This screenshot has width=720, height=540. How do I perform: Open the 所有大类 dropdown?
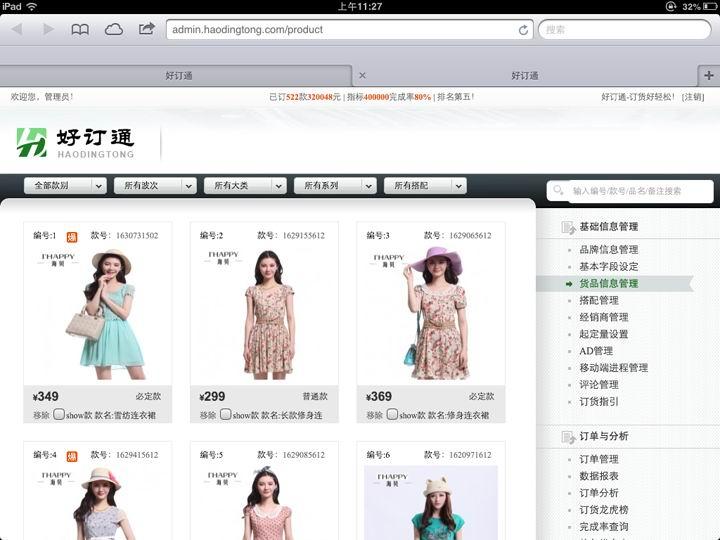point(245,186)
